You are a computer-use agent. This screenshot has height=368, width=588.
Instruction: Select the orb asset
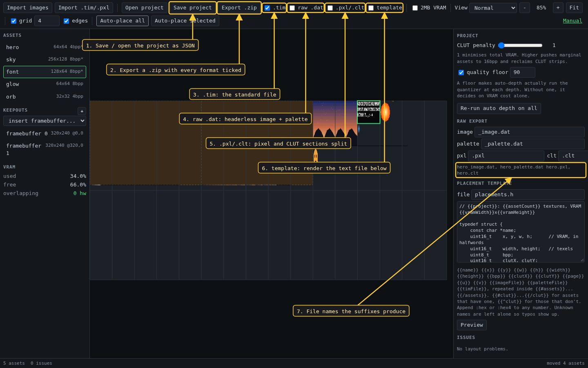(x=45, y=96)
